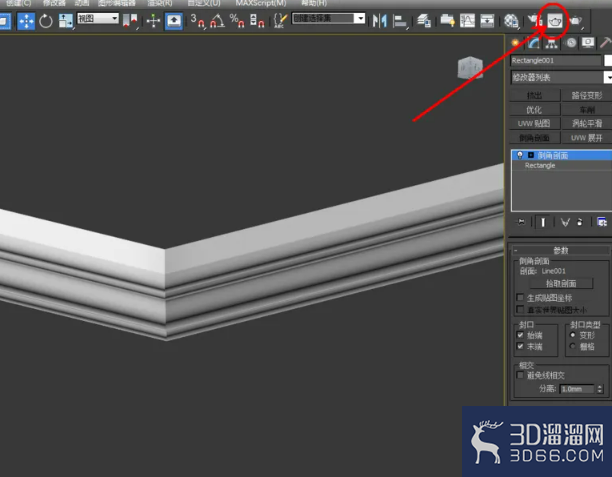
Task: Open the Schematic View
Action: 487,21
